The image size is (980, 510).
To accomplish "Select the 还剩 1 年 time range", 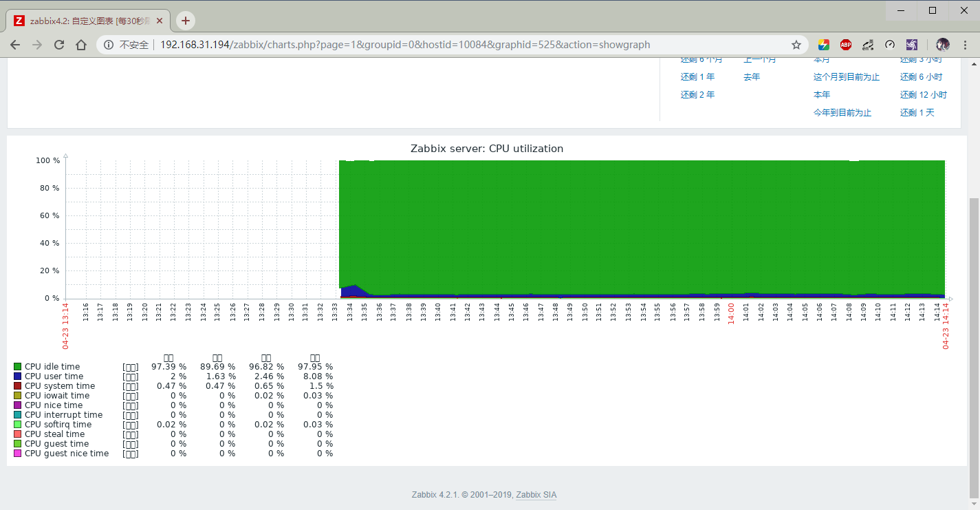I will [x=697, y=77].
